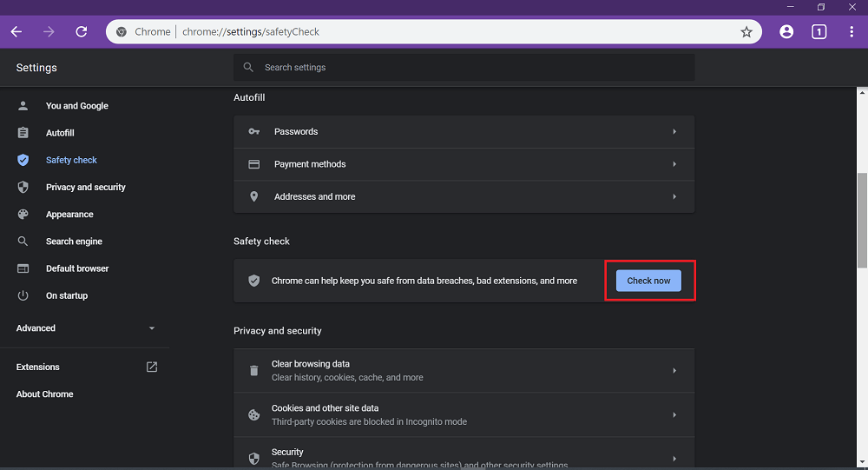Click the magnifier icon beside Search engine
The height and width of the screenshot is (470, 868).
point(23,242)
